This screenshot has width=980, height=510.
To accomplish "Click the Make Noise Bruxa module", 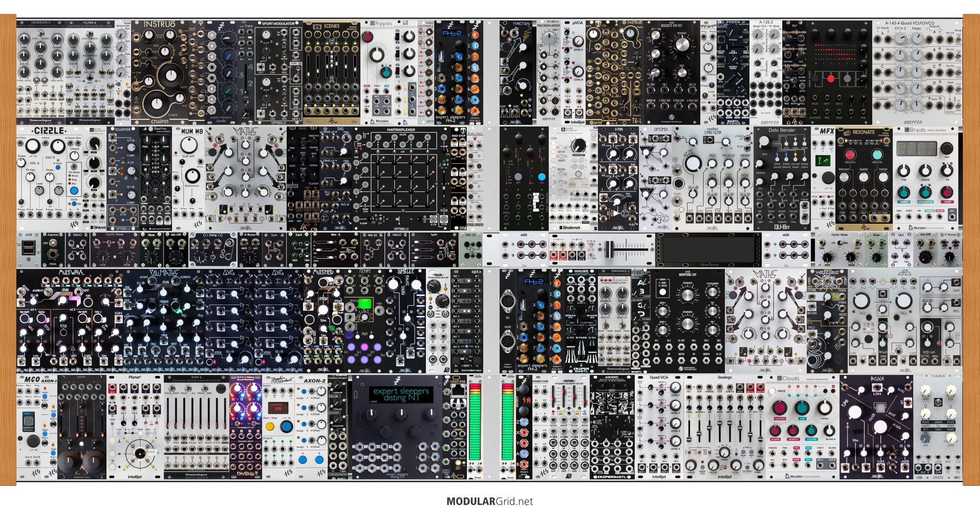I will [x=876, y=427].
